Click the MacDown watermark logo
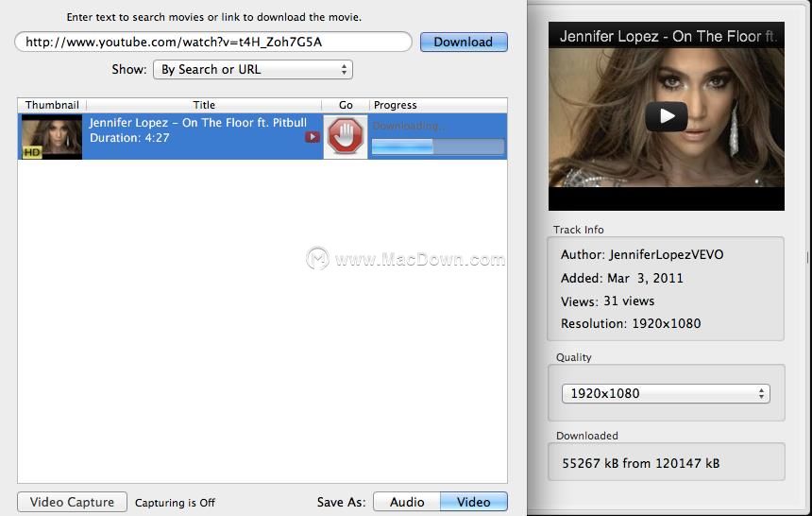Image resolution: width=812 pixels, height=516 pixels. pyautogui.click(x=317, y=258)
